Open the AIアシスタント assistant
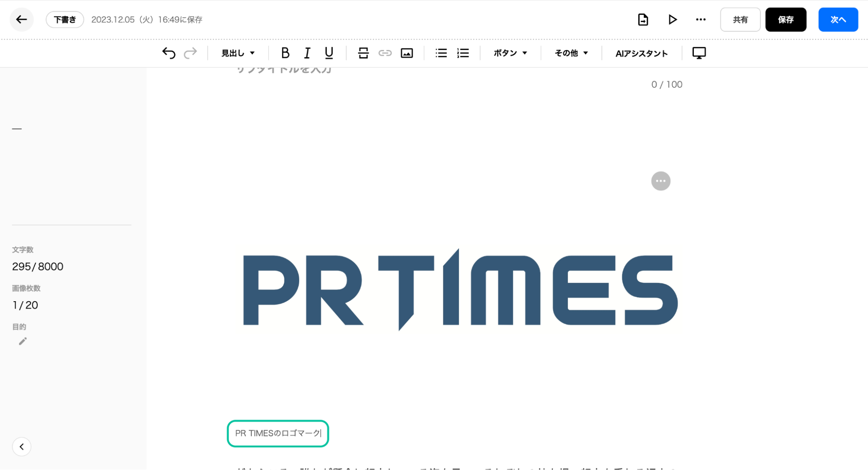This screenshot has width=868, height=470. point(641,53)
